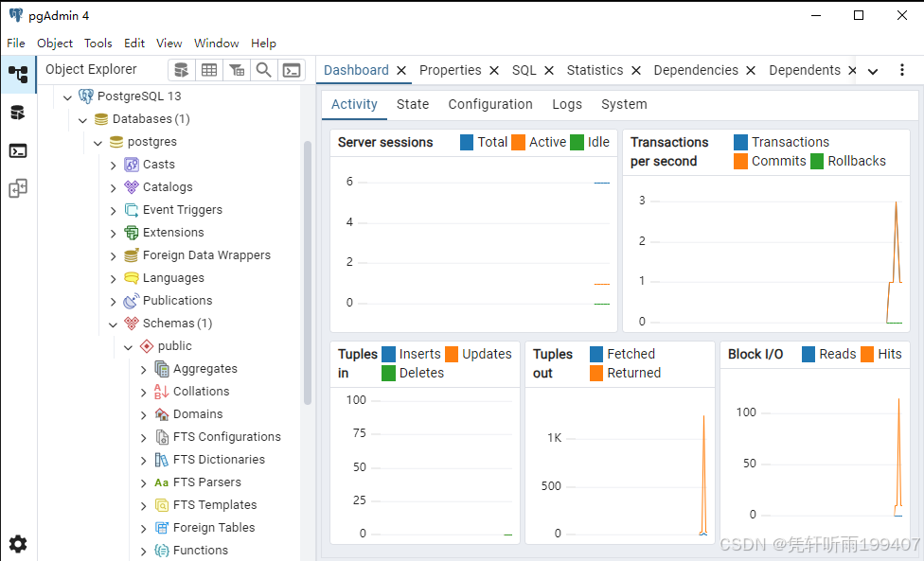Open the tab overflow dropdown chevron
This screenshot has height=561, width=924.
point(873,71)
